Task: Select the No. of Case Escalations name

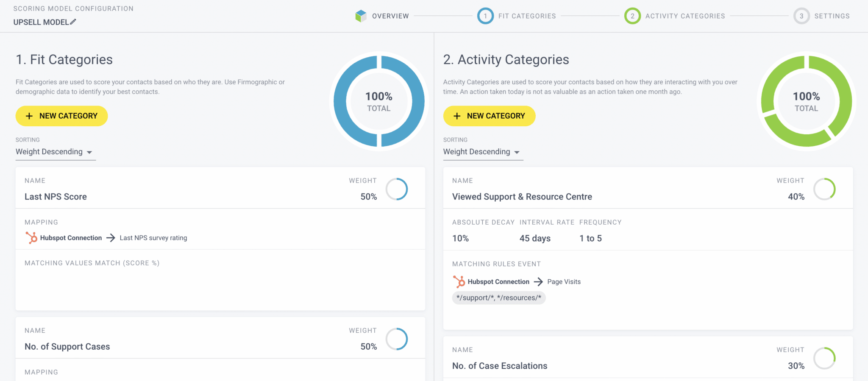Action: 500,366
